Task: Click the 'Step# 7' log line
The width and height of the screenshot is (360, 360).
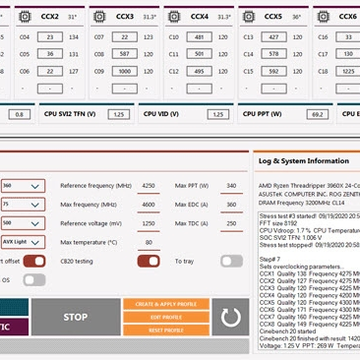Action: [270, 259]
